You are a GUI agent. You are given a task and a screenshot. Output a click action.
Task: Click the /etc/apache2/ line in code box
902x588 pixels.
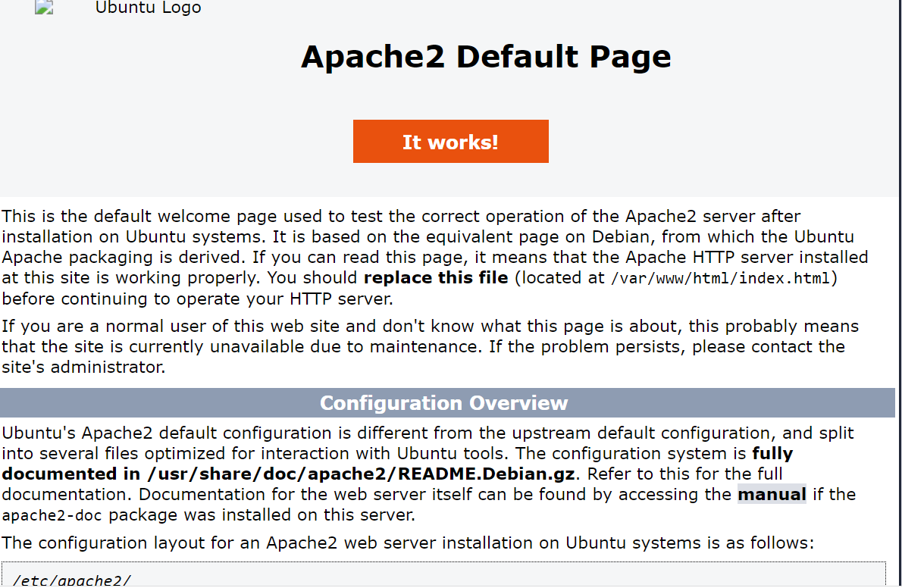click(x=72, y=580)
